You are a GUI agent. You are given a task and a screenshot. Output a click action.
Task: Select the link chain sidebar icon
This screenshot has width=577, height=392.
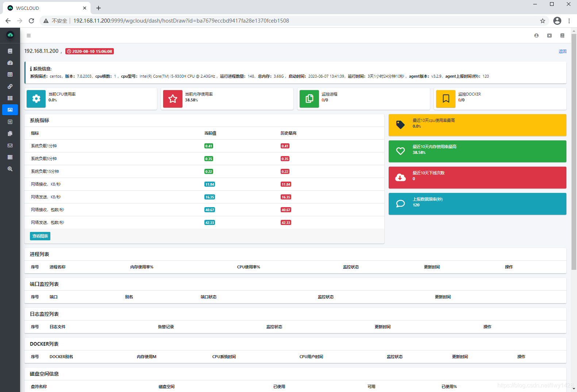click(x=10, y=86)
